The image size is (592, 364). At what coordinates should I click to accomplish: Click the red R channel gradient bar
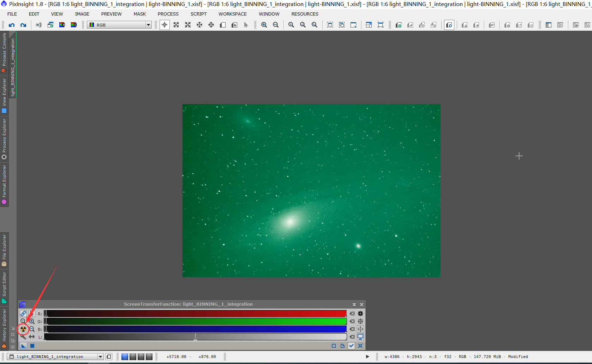[x=195, y=314]
